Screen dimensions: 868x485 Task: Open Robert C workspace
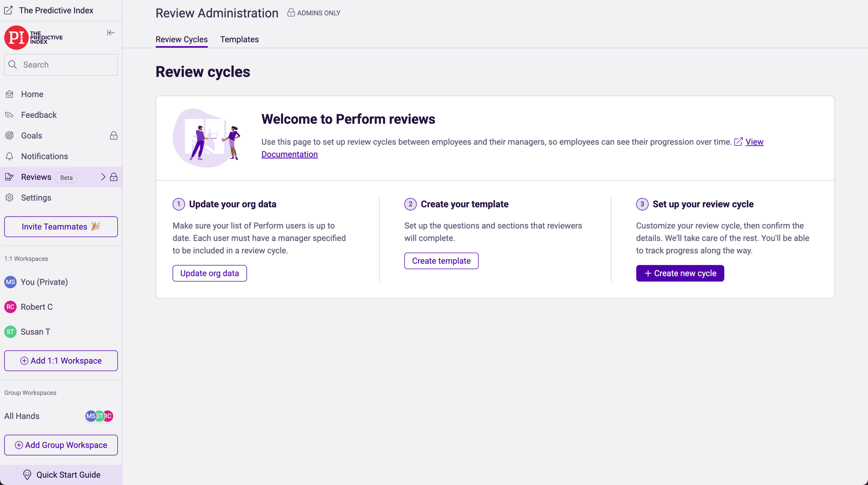(36, 307)
